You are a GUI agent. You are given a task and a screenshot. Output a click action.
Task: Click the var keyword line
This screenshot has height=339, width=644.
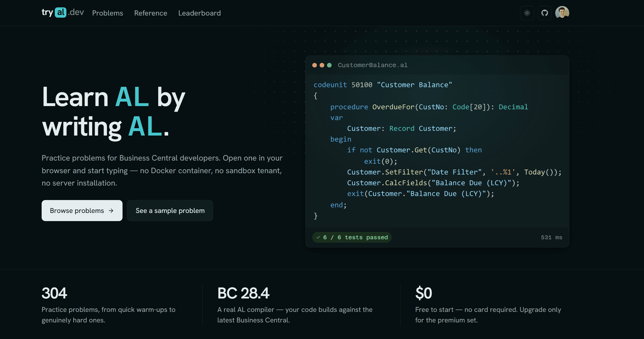coord(336,118)
